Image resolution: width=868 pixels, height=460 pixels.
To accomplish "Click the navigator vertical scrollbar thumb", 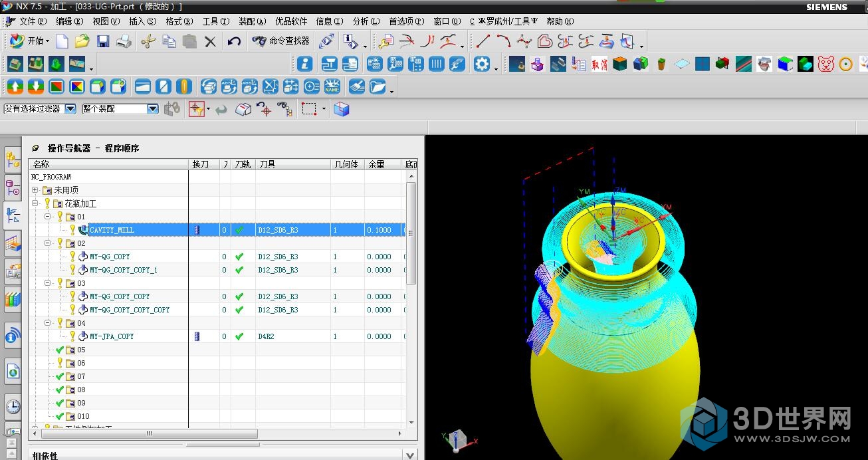I will pyautogui.click(x=412, y=233).
